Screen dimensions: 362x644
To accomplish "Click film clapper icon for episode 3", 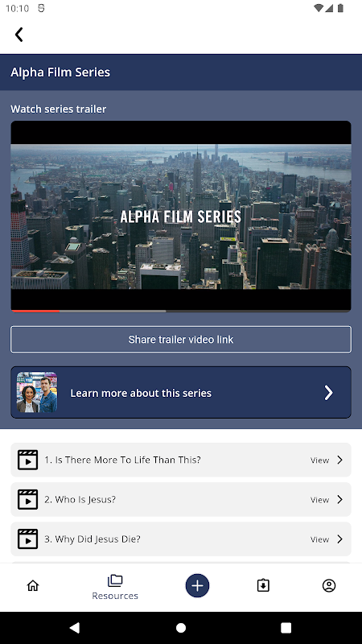I will [x=28, y=539].
